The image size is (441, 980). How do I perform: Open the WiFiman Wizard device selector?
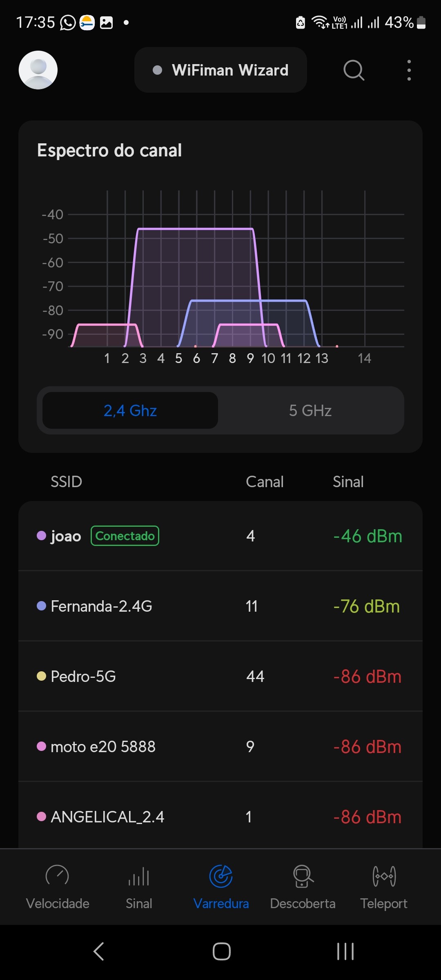(x=220, y=70)
